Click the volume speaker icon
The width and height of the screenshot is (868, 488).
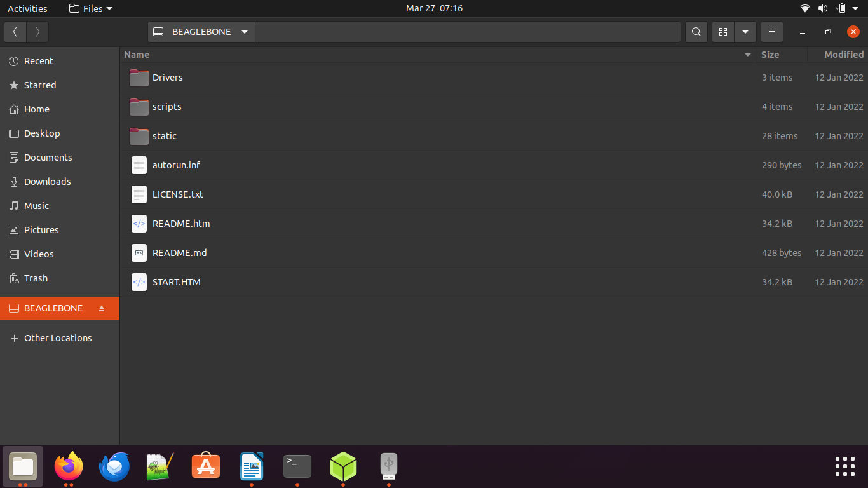click(x=823, y=9)
